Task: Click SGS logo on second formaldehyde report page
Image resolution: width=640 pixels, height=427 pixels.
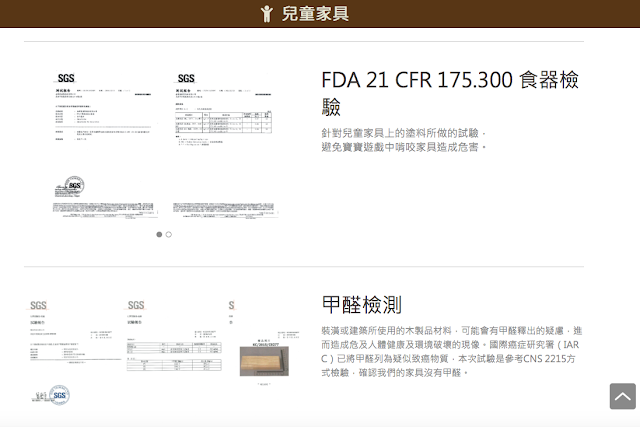Action: 136,305
